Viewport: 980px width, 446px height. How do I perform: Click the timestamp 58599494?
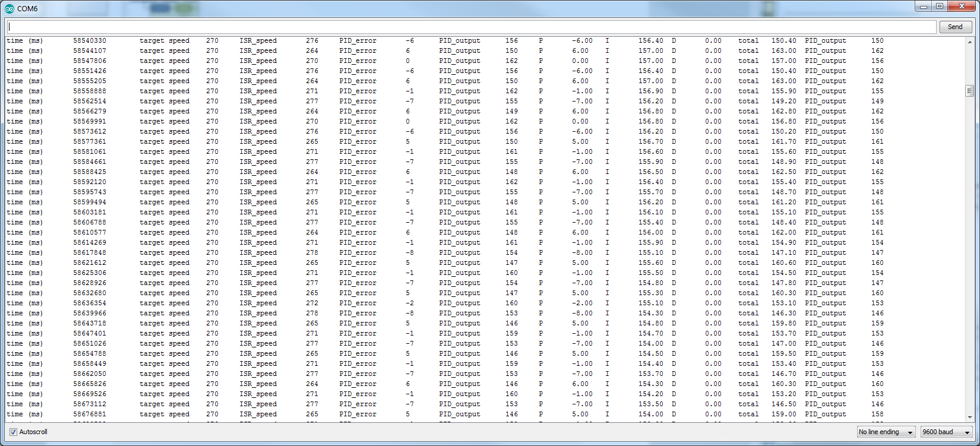90,202
